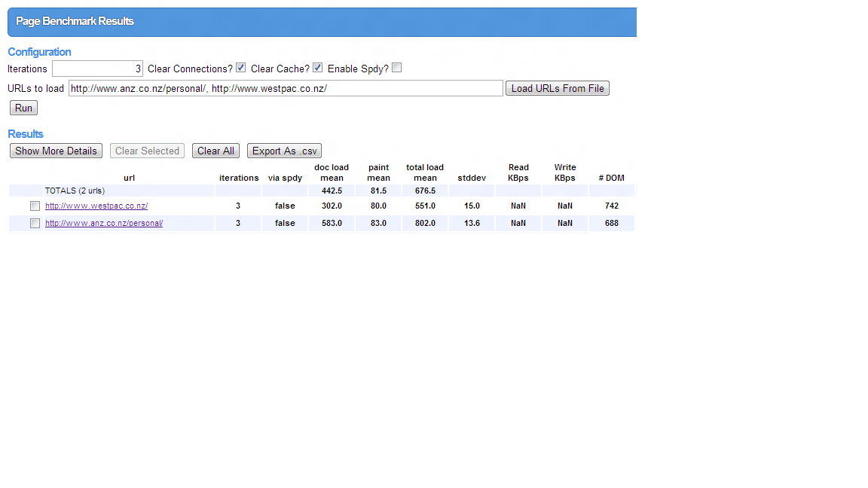Screen dimensions: 868x488
Task: Click anz stddev value 13.6
Action: click(x=472, y=224)
